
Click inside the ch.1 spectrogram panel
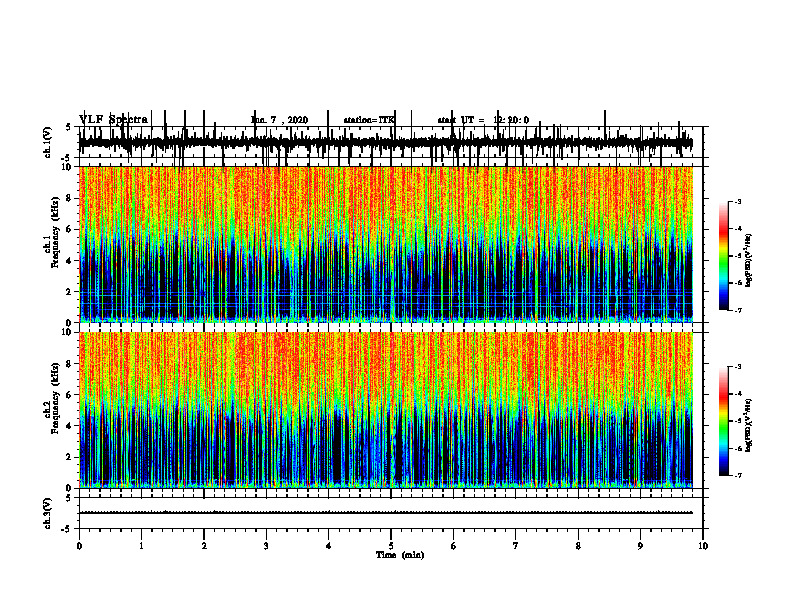386,244
